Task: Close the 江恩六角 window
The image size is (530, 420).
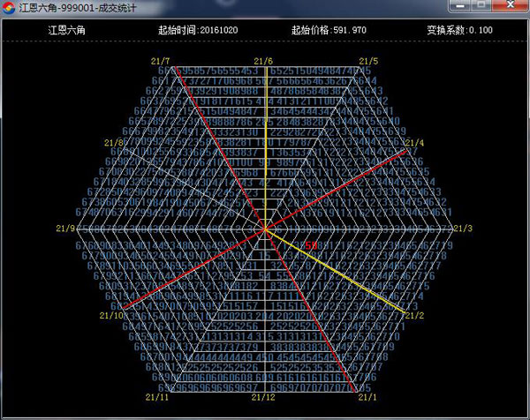Action: [x=511, y=6]
